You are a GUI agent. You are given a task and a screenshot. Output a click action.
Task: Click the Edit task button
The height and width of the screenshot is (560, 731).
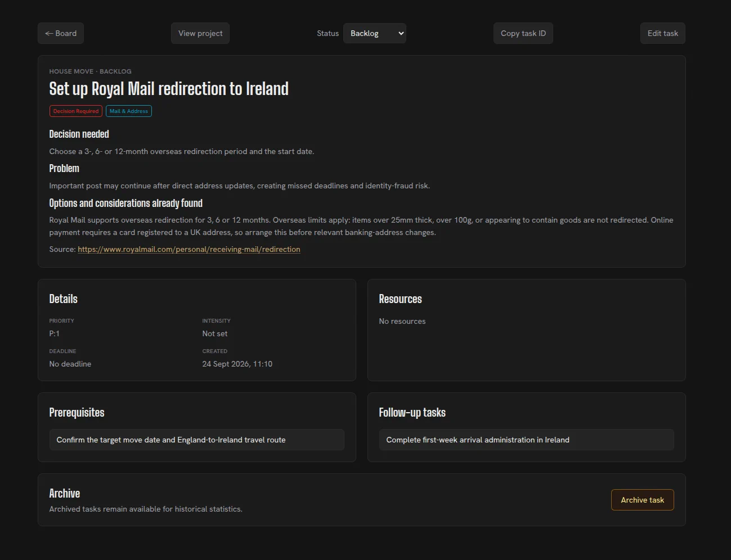[x=663, y=33]
